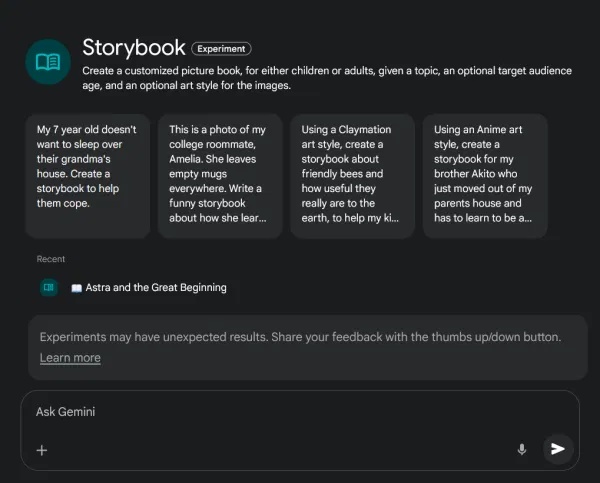Click the small teal gem icon under Recent
The image size is (600, 483).
coord(49,287)
